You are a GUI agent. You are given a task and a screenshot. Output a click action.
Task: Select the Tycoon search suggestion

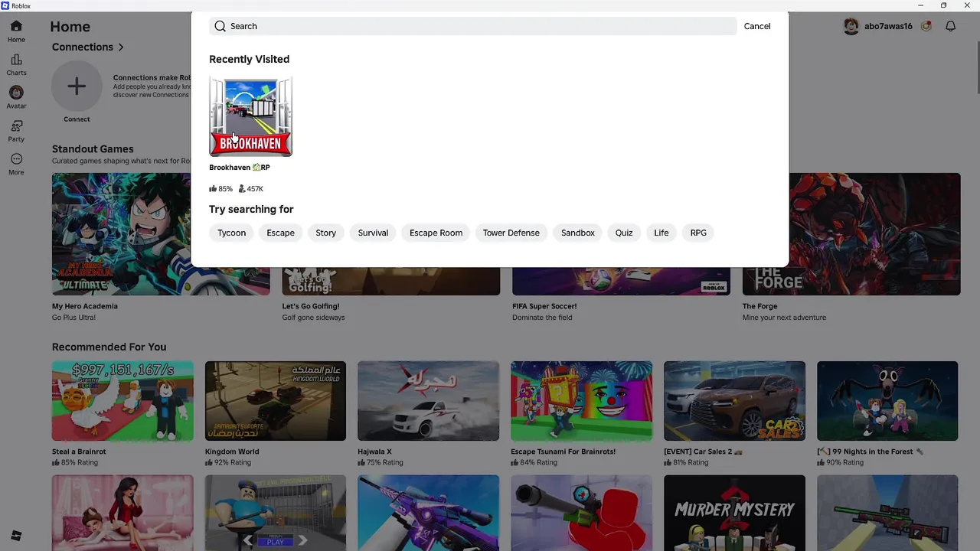pyautogui.click(x=231, y=233)
